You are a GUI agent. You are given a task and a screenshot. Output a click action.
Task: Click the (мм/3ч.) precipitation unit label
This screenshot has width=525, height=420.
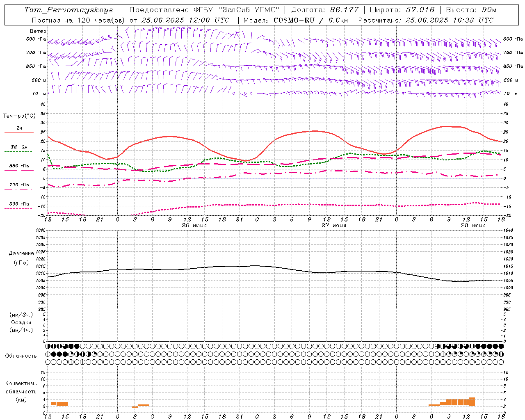(x=21, y=315)
